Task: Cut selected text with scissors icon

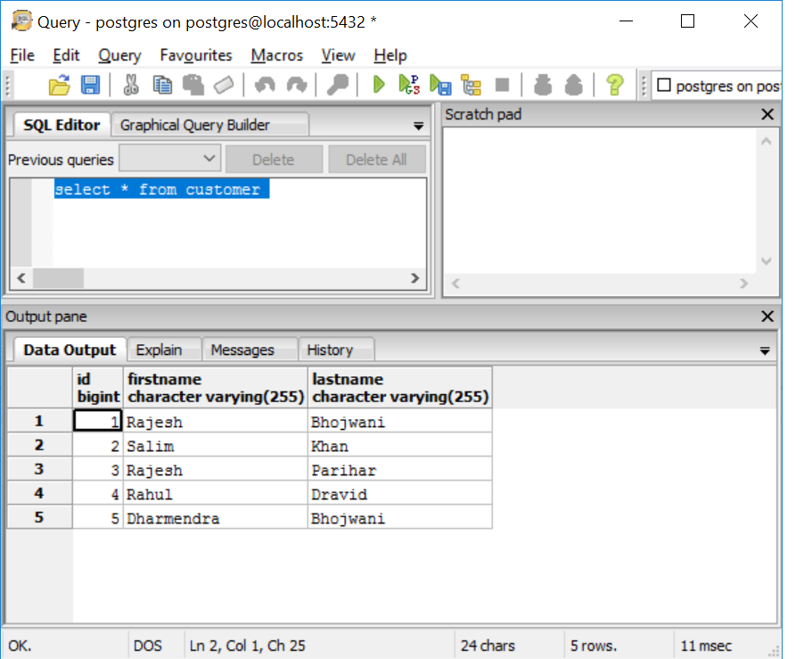Action: pyautogui.click(x=131, y=85)
